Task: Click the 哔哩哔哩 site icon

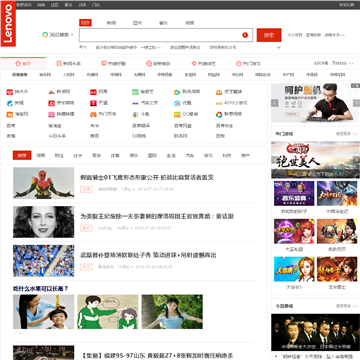Action: tap(51, 114)
